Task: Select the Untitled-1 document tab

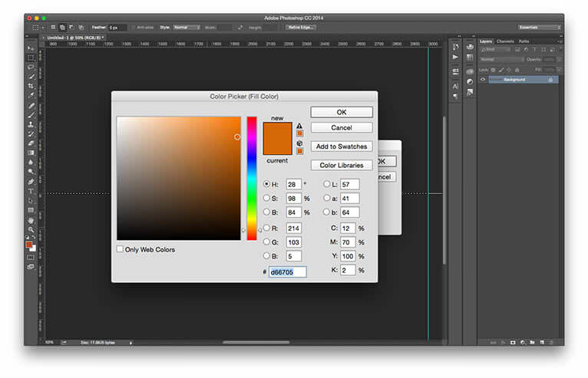Action: tap(74, 38)
